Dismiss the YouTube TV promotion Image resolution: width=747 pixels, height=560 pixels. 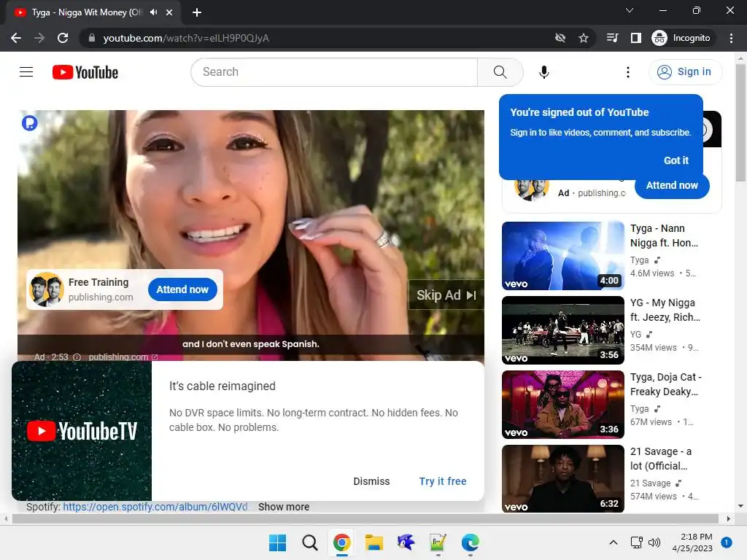point(371,481)
